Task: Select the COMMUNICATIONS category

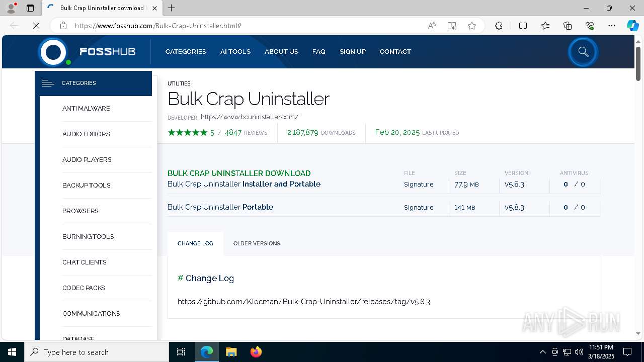Action: pos(91,314)
